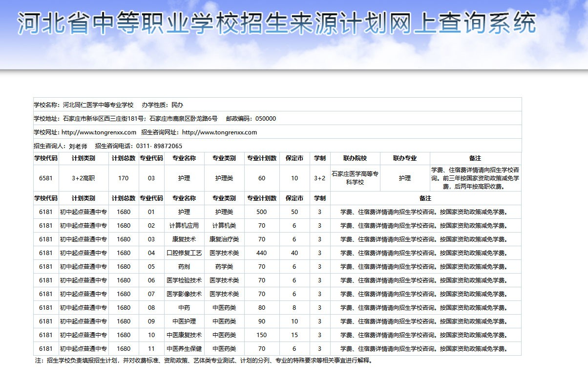Viewport: 588px width, 385px height.
Task: Click the footer note starting 注：招生学校负责
Action: coord(204,361)
